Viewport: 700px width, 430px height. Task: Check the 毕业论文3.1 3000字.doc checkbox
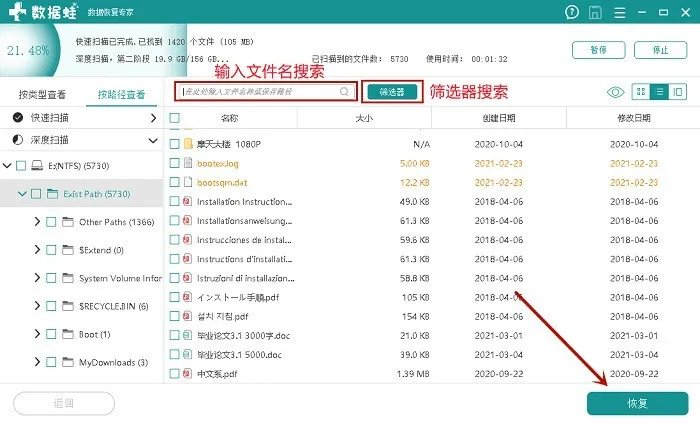(175, 335)
